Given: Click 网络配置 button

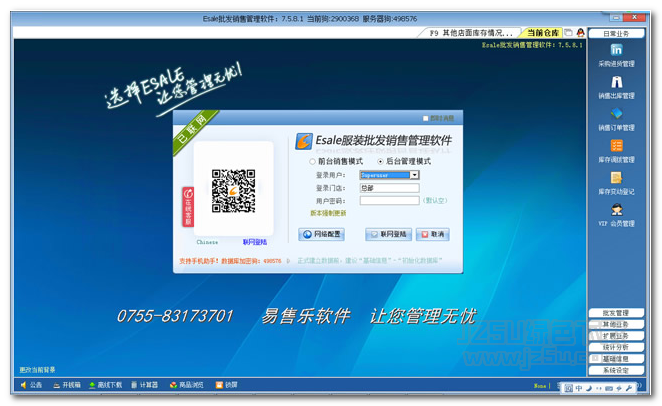Looking at the screenshot, I should 321,234.
